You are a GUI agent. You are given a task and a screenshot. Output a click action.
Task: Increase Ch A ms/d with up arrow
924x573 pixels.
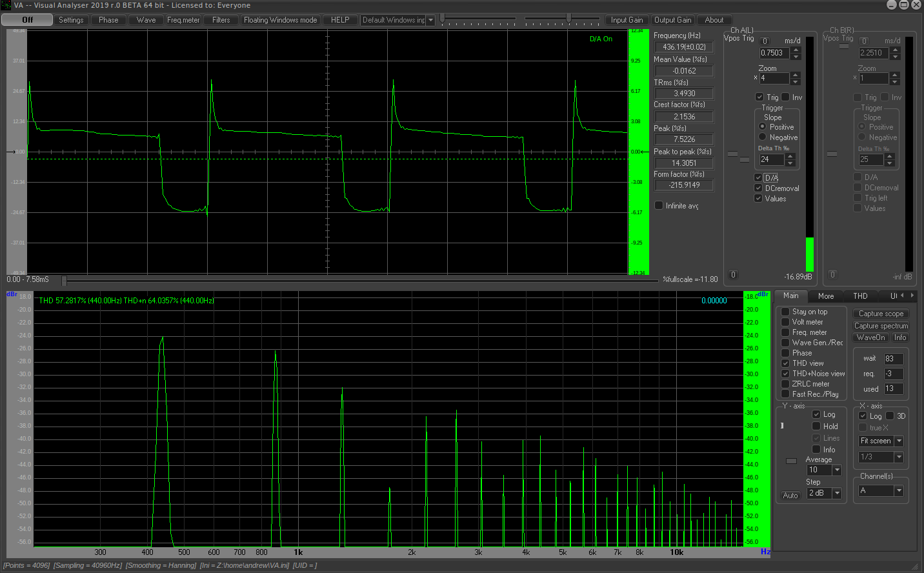tap(796, 50)
